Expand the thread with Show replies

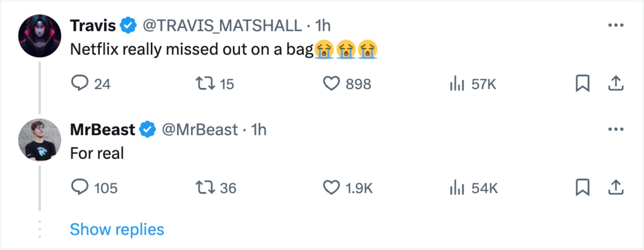click(x=117, y=229)
